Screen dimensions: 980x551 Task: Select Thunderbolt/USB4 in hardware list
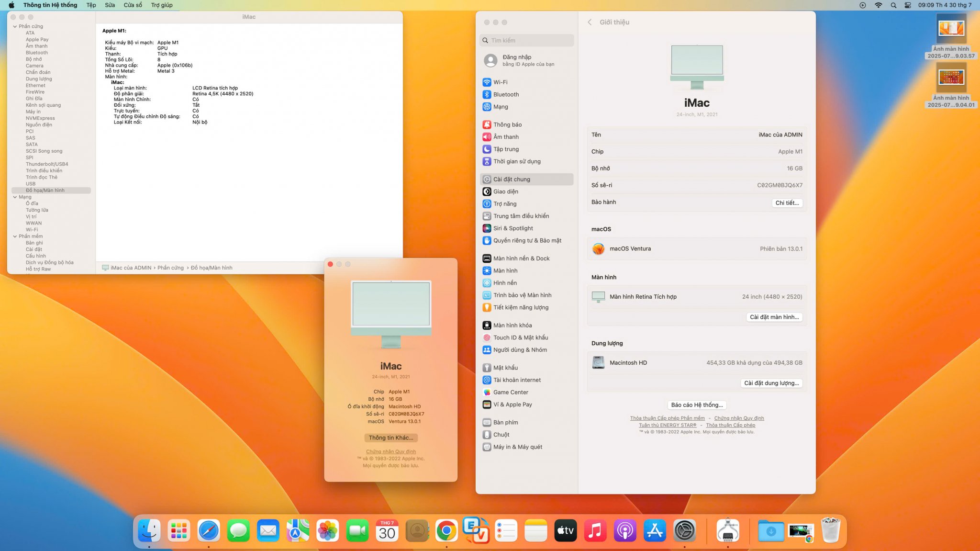[47, 164]
